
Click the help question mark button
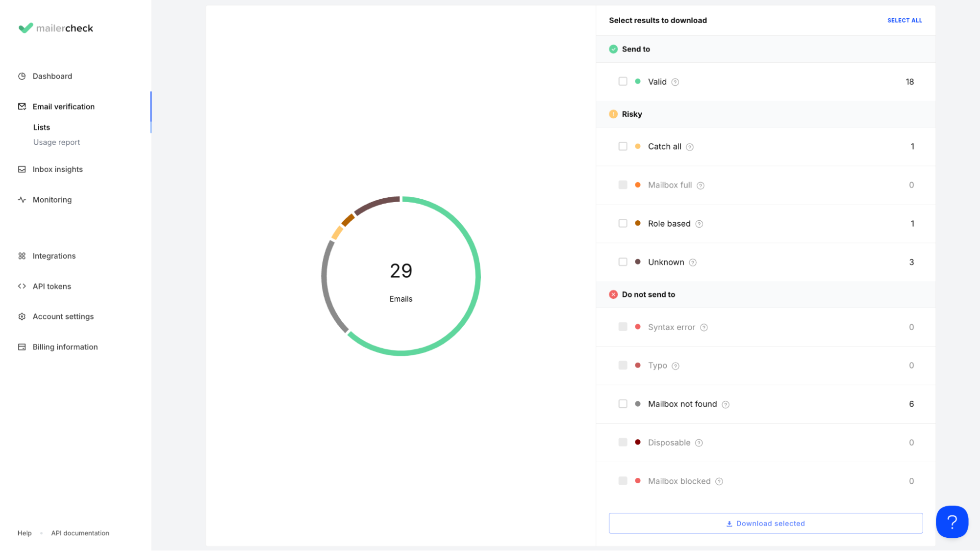pos(952,522)
